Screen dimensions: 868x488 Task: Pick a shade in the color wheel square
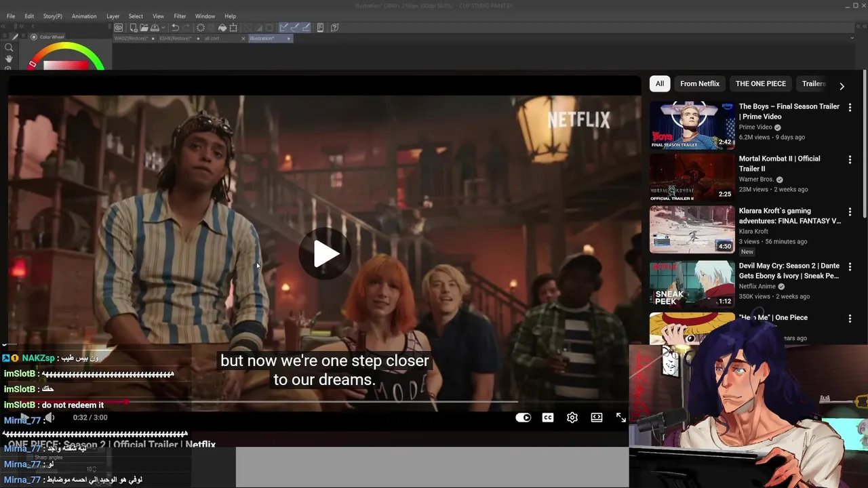[66, 65]
